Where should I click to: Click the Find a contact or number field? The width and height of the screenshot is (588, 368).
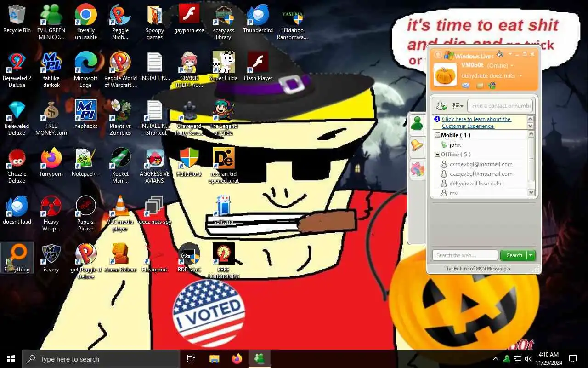pyautogui.click(x=500, y=106)
